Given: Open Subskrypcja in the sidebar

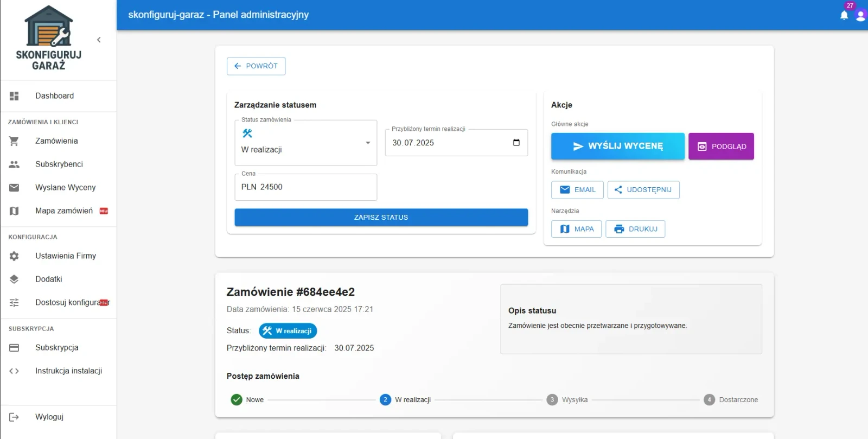Looking at the screenshot, I should click(x=59, y=348).
